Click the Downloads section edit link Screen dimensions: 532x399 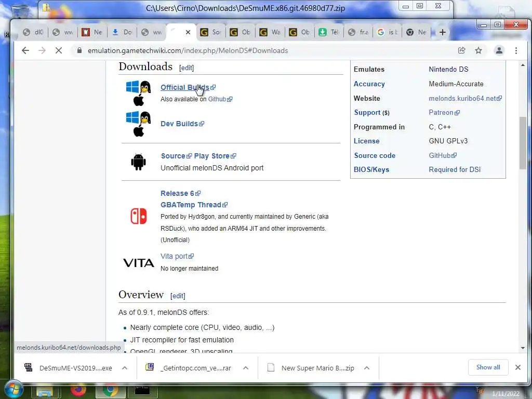[x=187, y=68]
